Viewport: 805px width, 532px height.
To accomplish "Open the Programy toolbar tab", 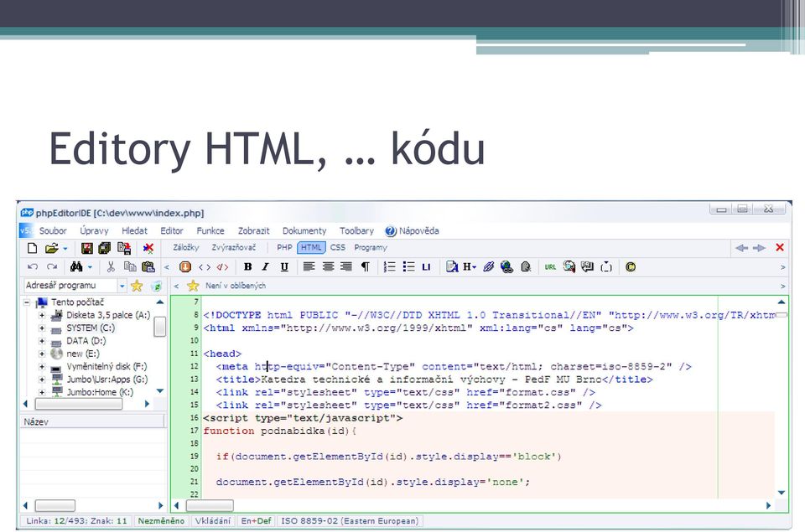I will point(371,248).
